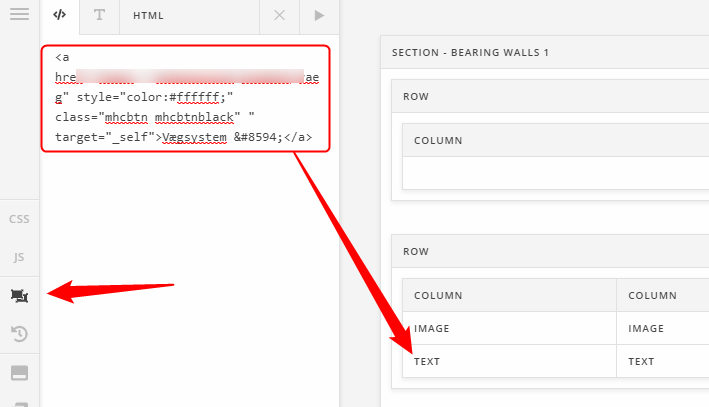Select the Section - Bearing Walls 1 header
This screenshot has height=407, width=709.
(470, 53)
